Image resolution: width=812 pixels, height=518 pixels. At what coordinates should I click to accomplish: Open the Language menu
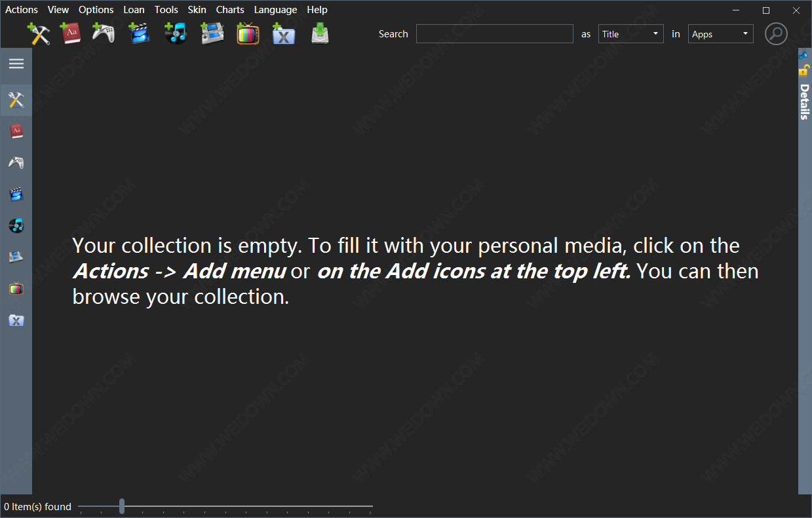275,10
